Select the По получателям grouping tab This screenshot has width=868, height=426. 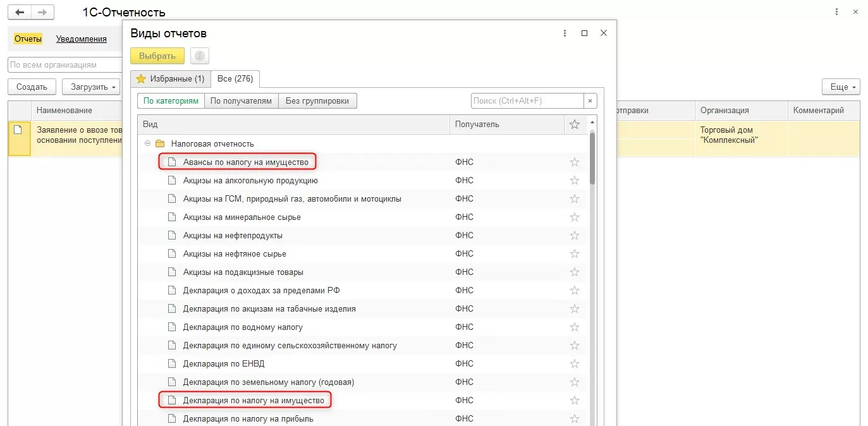click(x=241, y=100)
